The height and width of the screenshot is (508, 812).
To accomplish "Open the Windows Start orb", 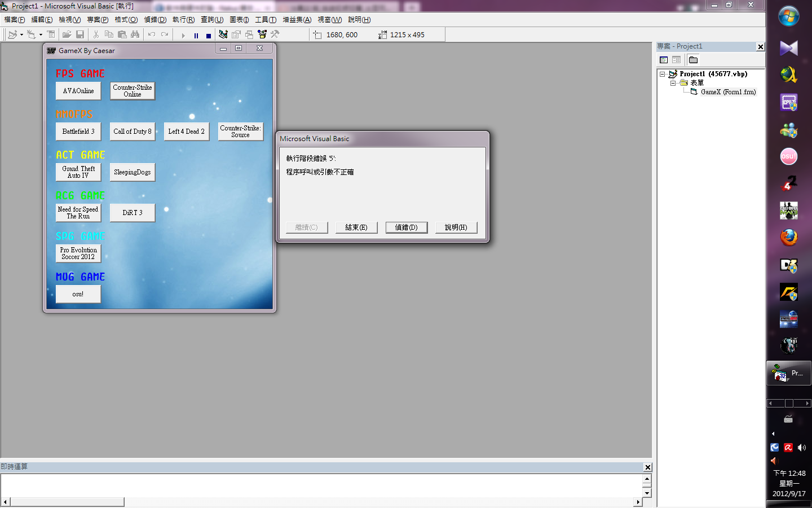I will (x=789, y=16).
